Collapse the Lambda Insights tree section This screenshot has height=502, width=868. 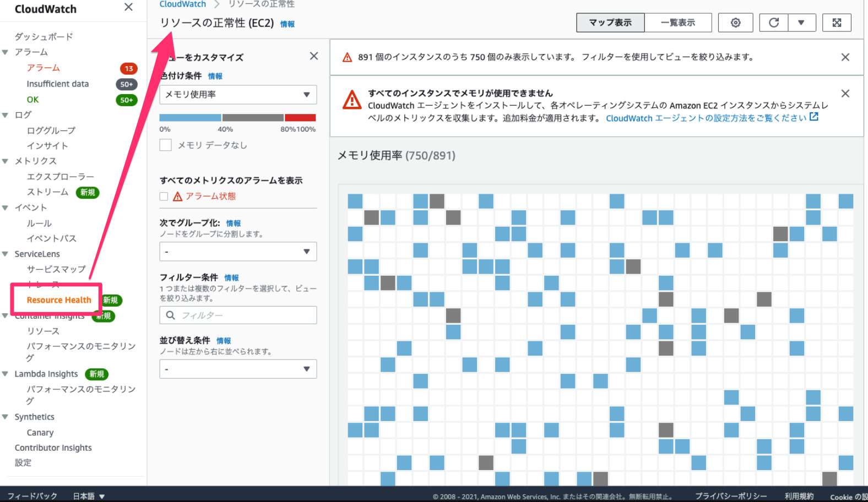click(x=5, y=374)
